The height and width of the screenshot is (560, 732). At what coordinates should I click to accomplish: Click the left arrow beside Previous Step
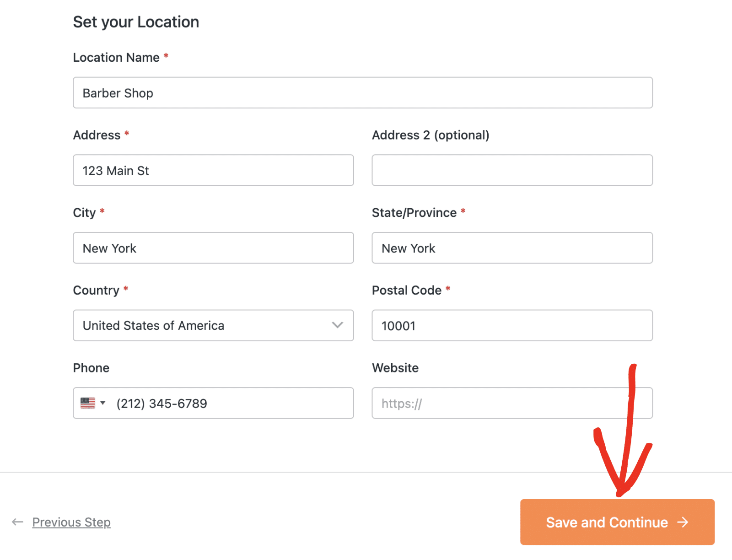(17, 522)
